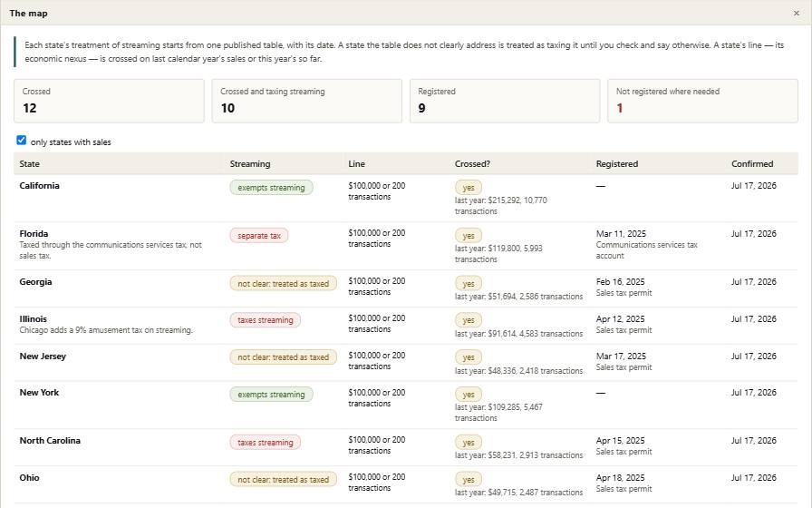812x508 pixels.
Task: Select the Registered summary card showing 9
Action: point(505,101)
